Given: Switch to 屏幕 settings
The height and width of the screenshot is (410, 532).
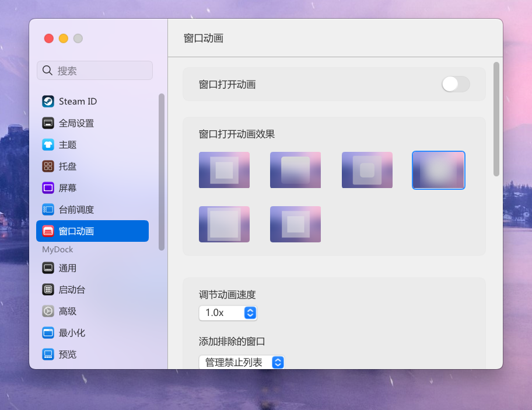Looking at the screenshot, I should [x=92, y=188].
